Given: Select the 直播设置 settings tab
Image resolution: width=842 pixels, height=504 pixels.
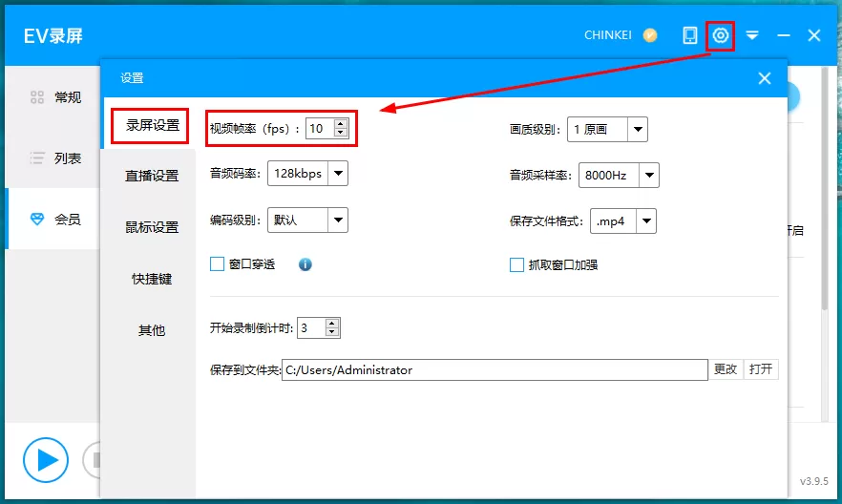Looking at the screenshot, I should 152,176.
